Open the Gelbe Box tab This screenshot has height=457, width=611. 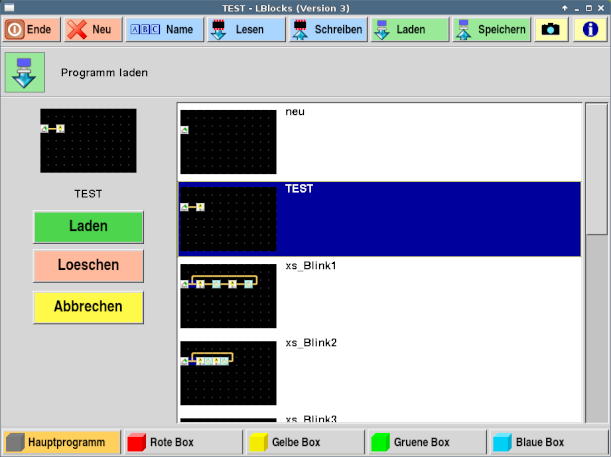coord(305,442)
